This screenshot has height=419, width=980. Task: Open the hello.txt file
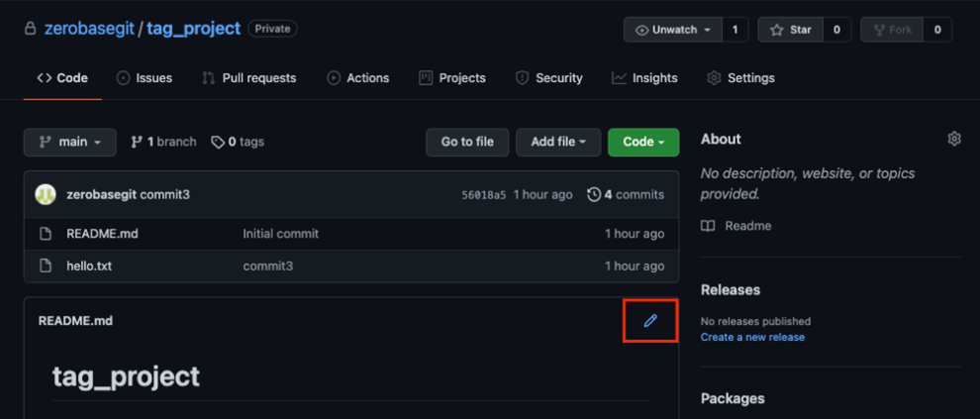point(89,265)
